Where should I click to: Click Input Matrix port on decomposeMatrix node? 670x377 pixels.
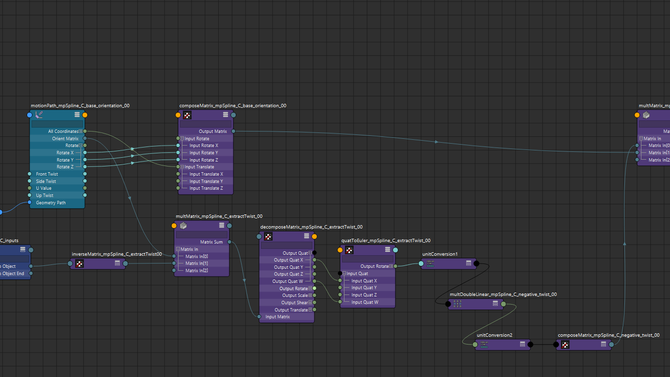(259, 317)
